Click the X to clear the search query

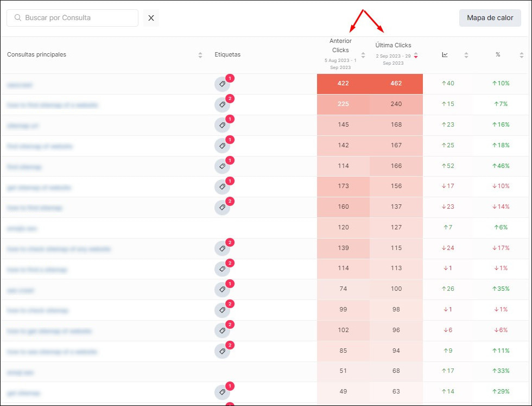pyautogui.click(x=151, y=18)
